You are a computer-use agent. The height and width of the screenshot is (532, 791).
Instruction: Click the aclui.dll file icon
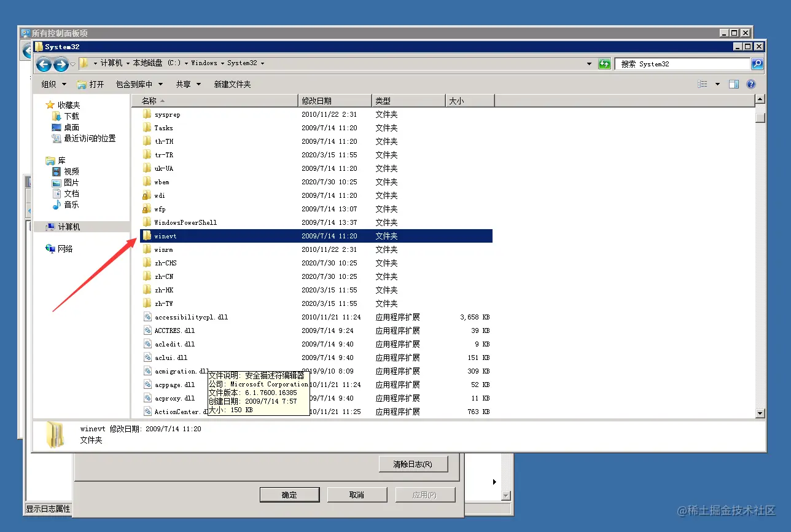click(147, 358)
